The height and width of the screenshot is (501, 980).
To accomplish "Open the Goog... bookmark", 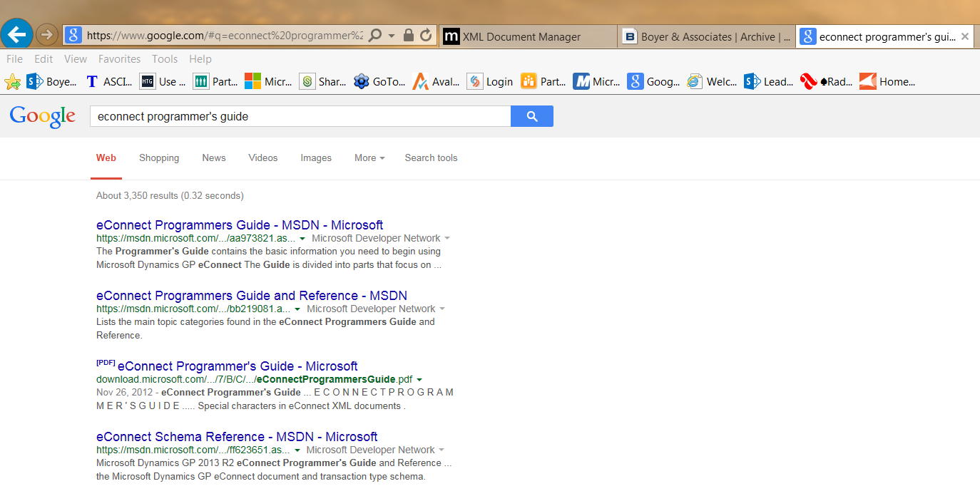I will pos(653,82).
